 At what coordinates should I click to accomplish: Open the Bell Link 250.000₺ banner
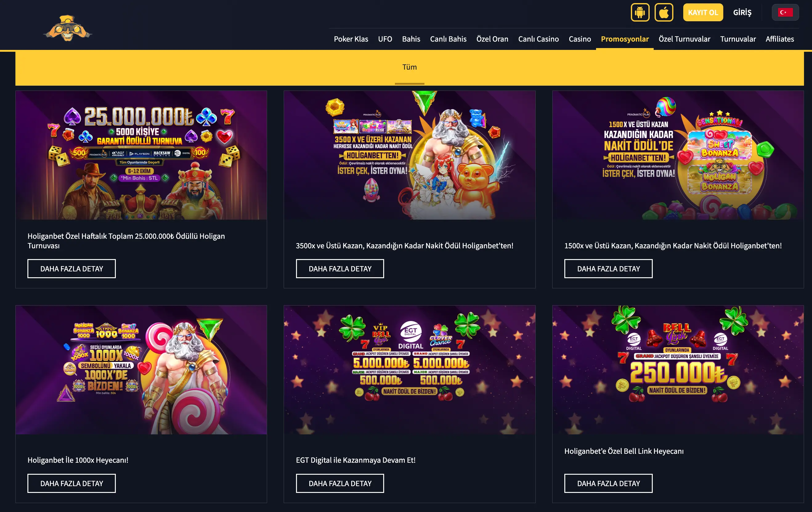tap(678, 370)
